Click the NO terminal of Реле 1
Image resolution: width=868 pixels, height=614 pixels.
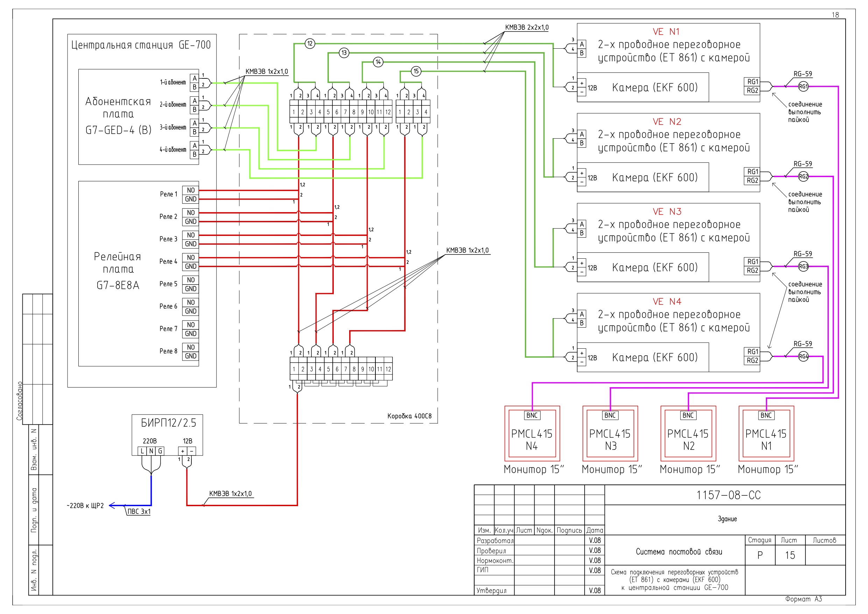point(191,190)
